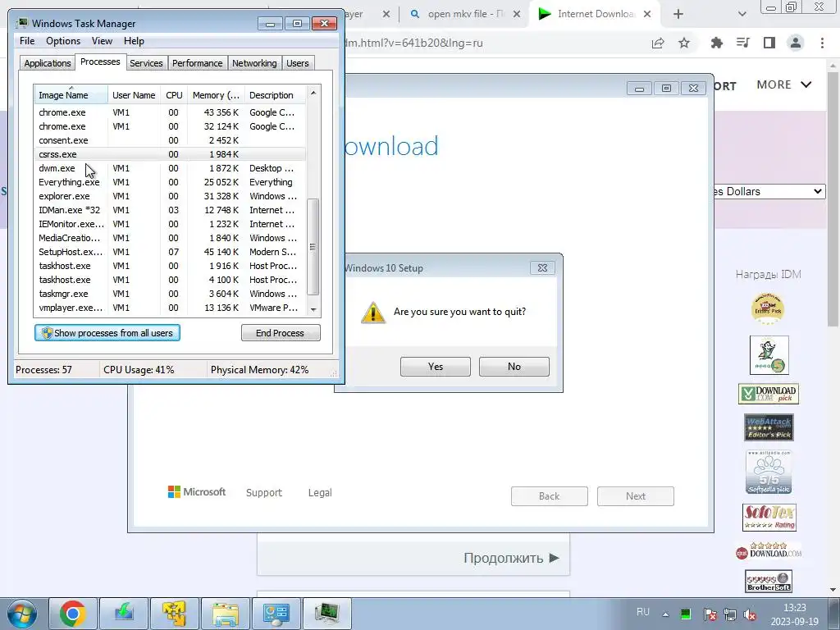Image resolution: width=840 pixels, height=630 pixels.
Task: Click the Chrome share page icon
Action: click(658, 43)
